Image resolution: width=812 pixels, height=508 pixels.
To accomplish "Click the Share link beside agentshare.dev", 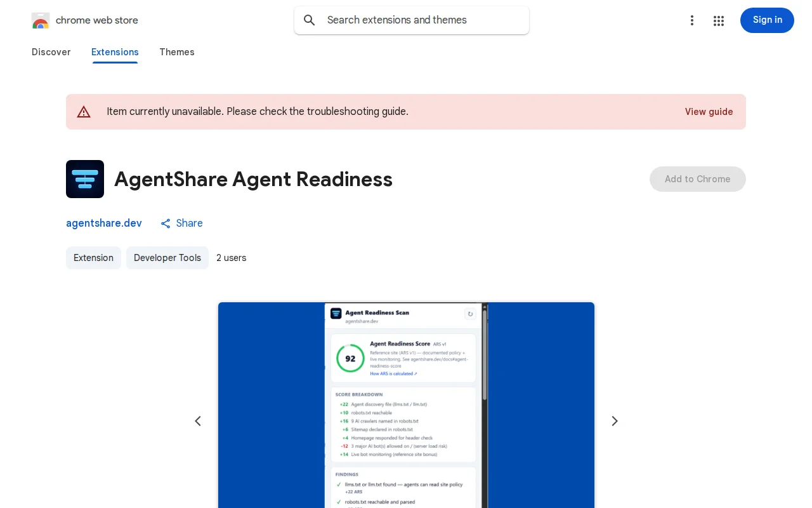I will tap(181, 224).
